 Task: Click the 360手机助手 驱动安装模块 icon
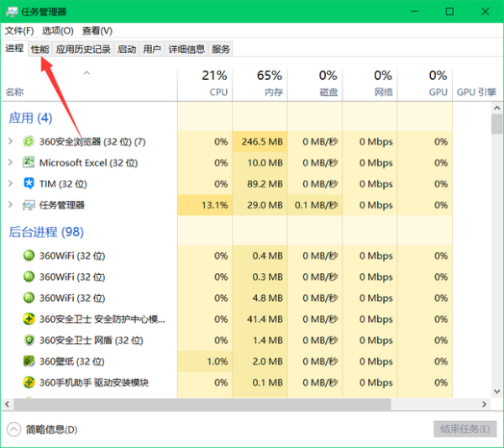[x=29, y=382]
